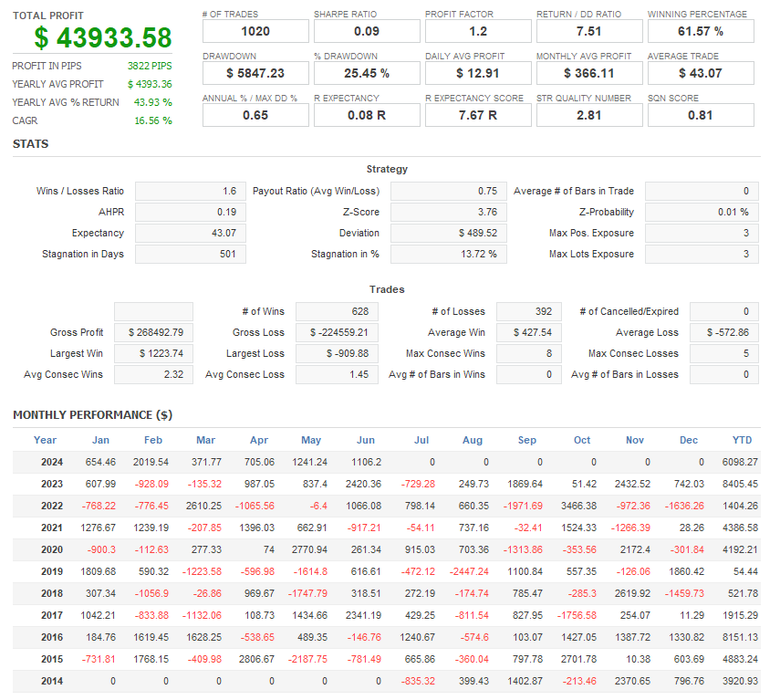Select the Max Consec Wins field 8

529,353
